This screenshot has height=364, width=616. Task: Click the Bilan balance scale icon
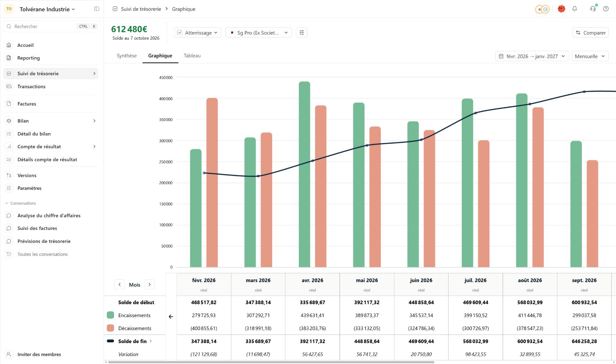[9, 121]
